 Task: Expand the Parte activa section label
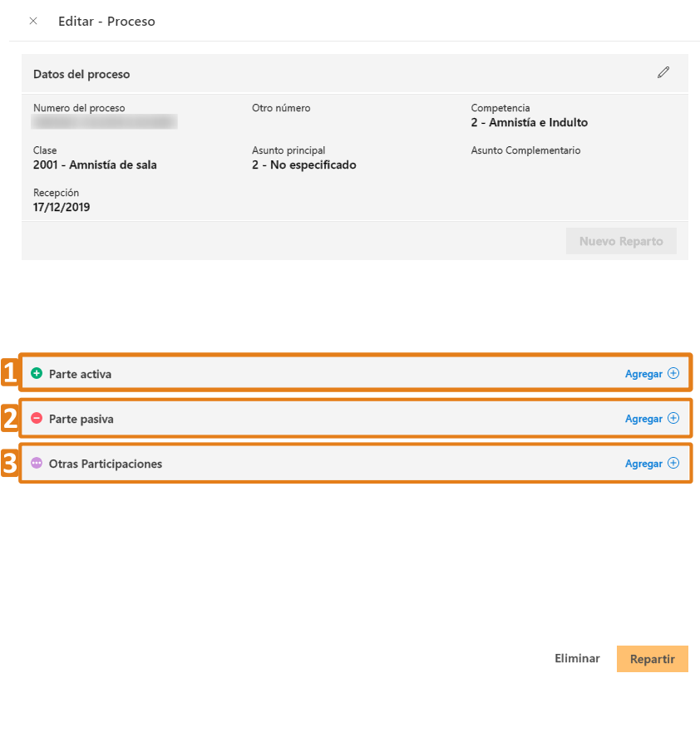coord(80,374)
